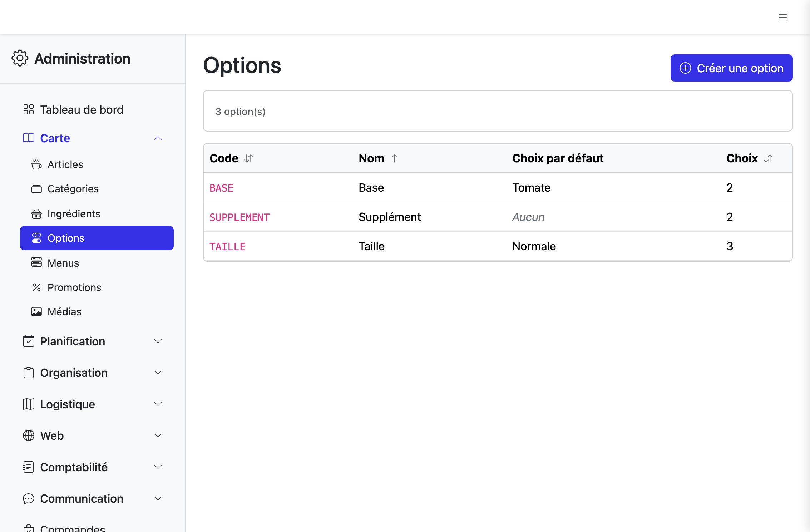Image resolution: width=810 pixels, height=532 pixels.
Task: Click the Promotions percent icon
Action: (36, 287)
